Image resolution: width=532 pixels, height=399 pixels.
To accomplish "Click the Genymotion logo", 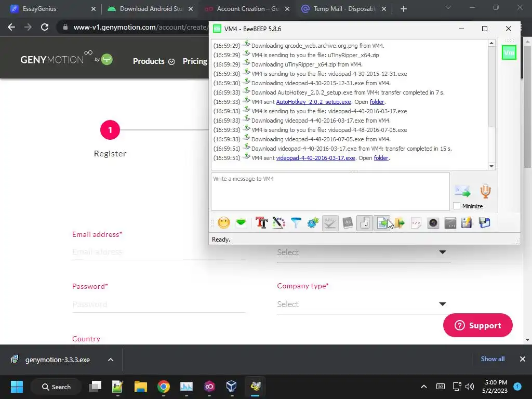I will coord(66,59).
